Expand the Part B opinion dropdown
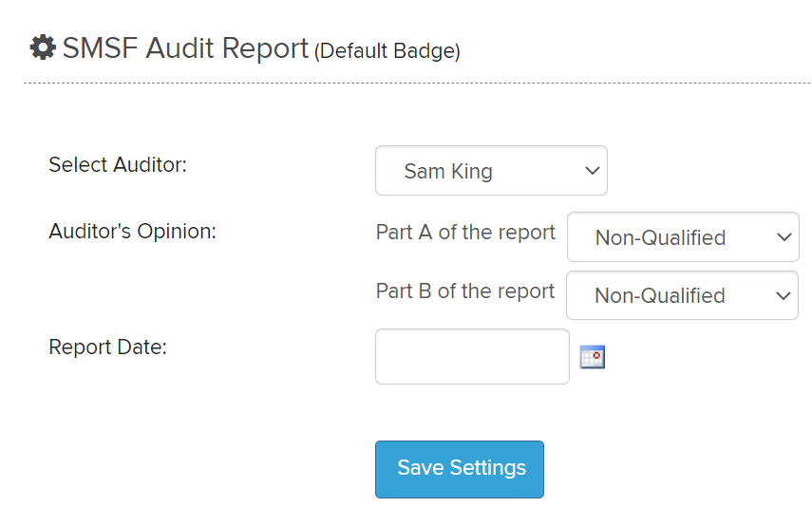This screenshot has height=507, width=812. coord(681,296)
